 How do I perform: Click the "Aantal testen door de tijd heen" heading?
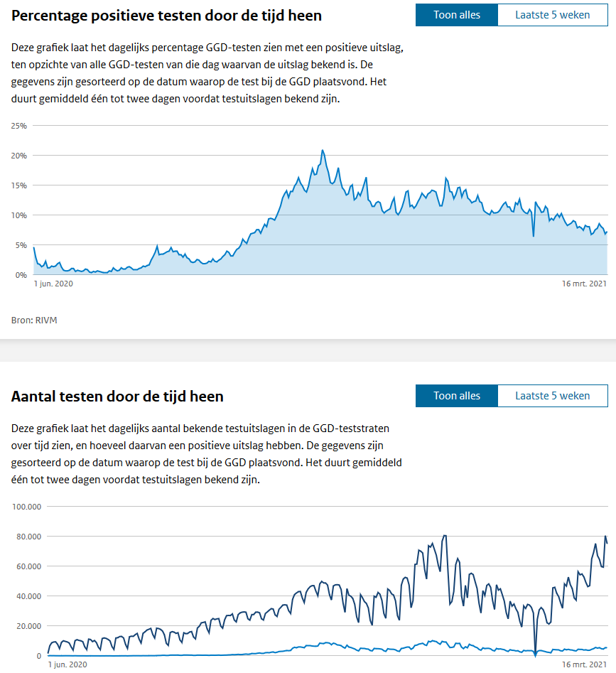click(x=117, y=397)
